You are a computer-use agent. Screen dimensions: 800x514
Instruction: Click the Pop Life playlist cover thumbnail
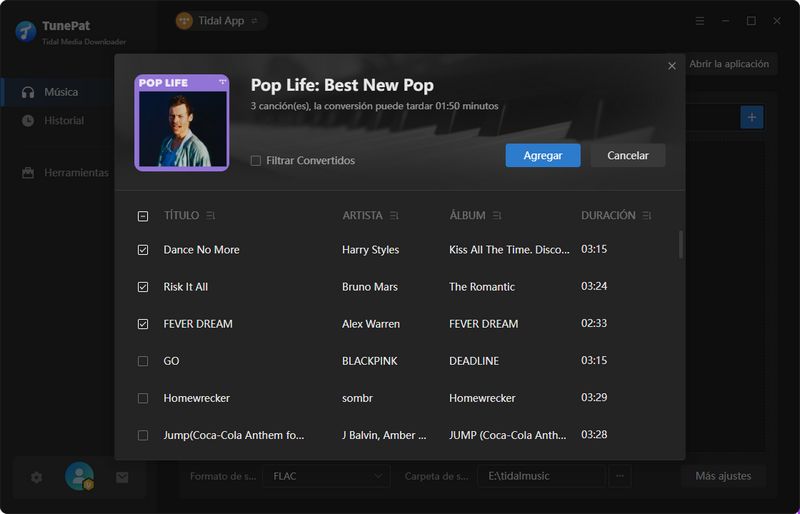click(182, 123)
